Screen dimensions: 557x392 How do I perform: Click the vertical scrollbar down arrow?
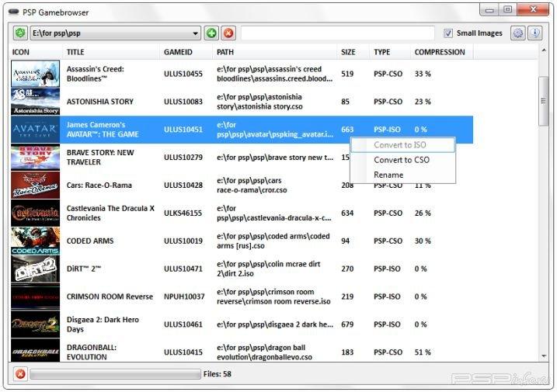[x=544, y=356]
